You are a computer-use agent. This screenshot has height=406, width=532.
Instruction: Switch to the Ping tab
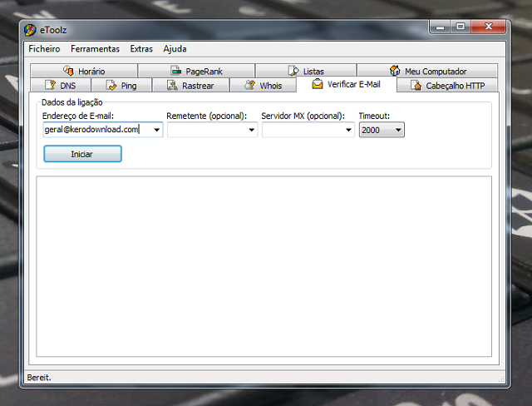point(121,85)
